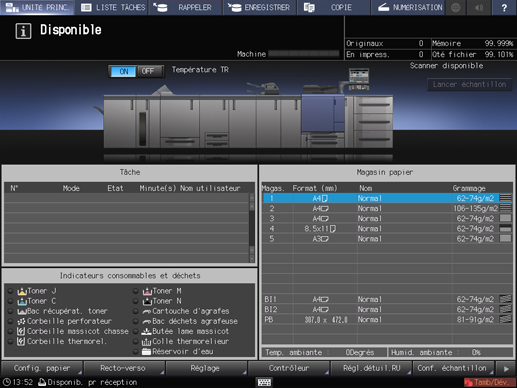Expand the Config. papier menu

pyautogui.click(x=42, y=368)
